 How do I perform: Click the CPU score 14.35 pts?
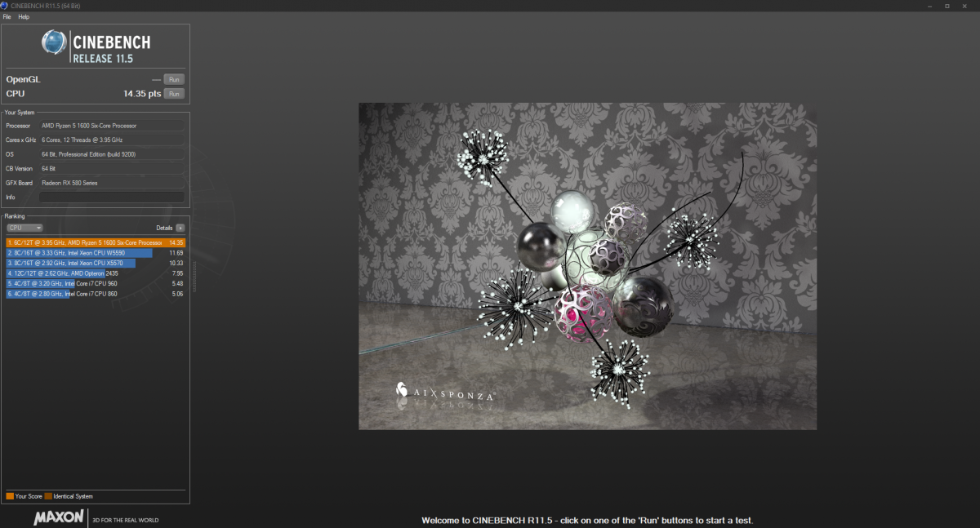click(142, 94)
